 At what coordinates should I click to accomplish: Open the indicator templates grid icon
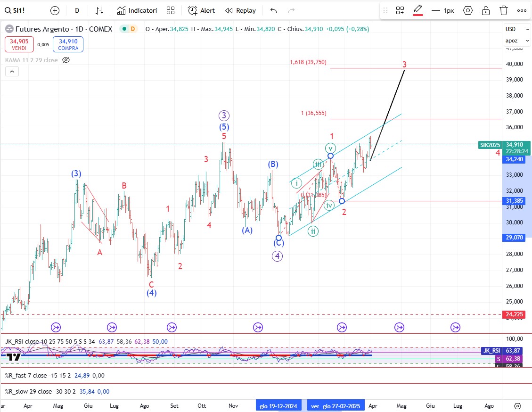pos(171,10)
